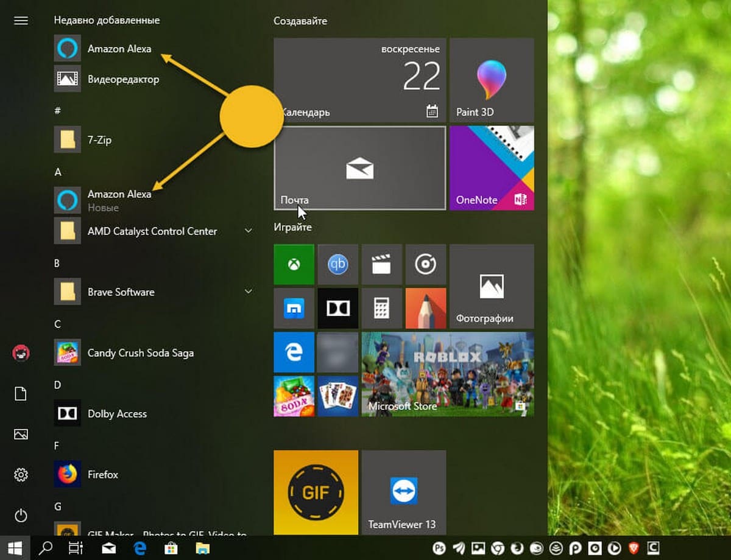
Task: Open the Календарь tile
Action: click(x=360, y=80)
